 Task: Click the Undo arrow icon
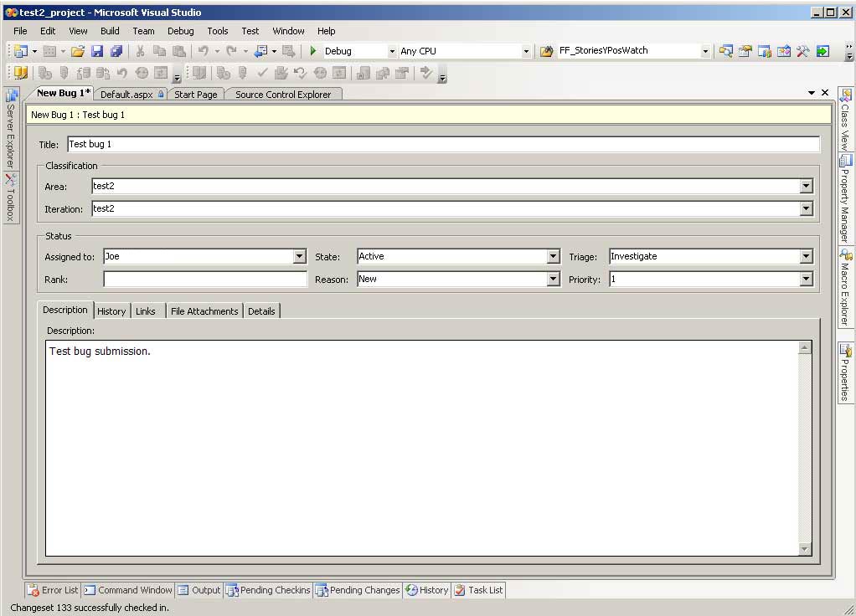203,51
